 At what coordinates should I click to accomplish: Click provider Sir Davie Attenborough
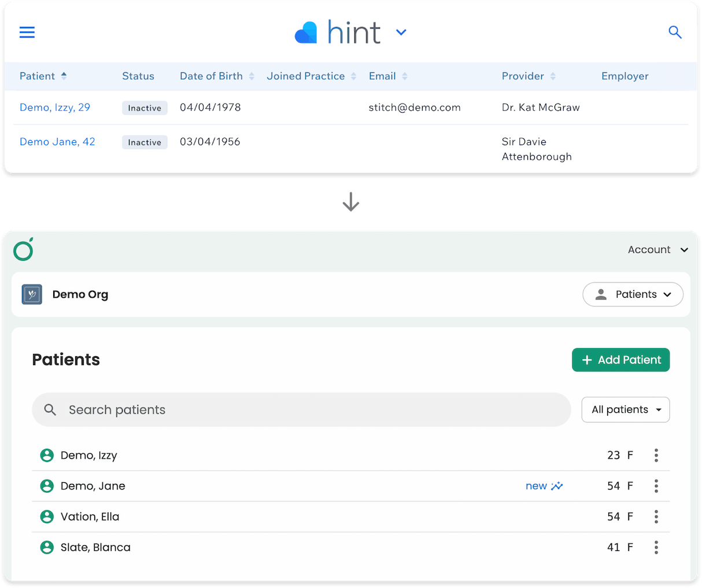tap(537, 149)
